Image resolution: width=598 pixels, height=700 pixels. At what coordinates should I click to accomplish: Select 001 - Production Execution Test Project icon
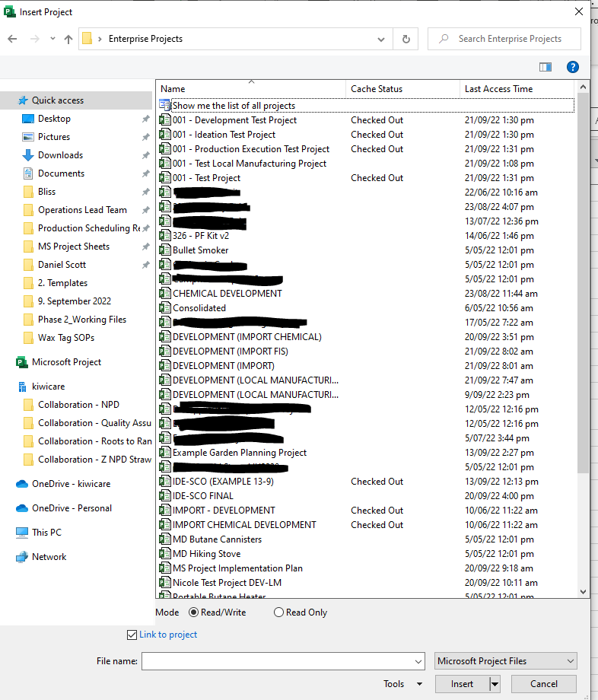click(x=164, y=149)
